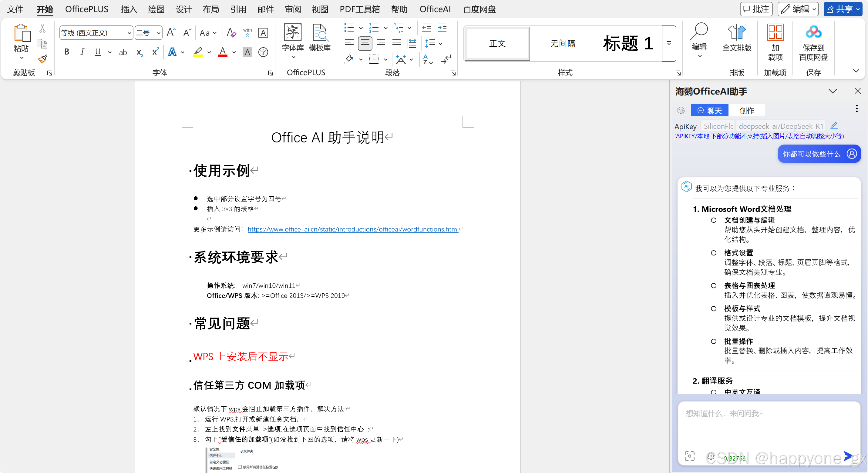The height and width of the screenshot is (473, 868).
Task: Click the screenshot capture icon below the chat input
Action: [689, 456]
